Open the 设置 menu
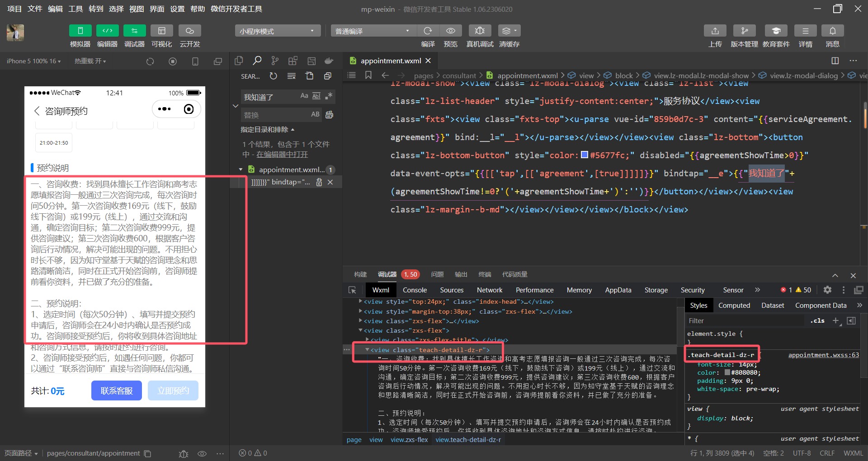Viewport: 868px width, 461px height. [x=177, y=9]
